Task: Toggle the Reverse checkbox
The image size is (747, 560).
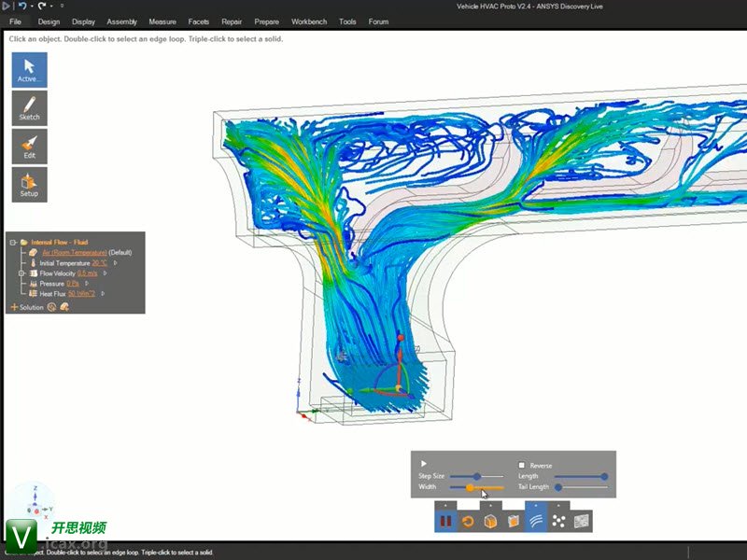Action: point(522,465)
